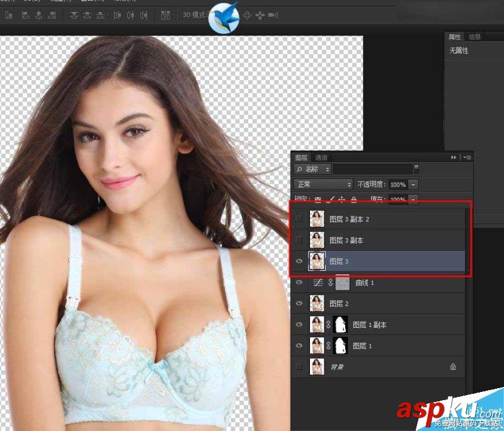Open the Layers panel flyout menu
Screen dimensions: 504x431
coord(467,157)
